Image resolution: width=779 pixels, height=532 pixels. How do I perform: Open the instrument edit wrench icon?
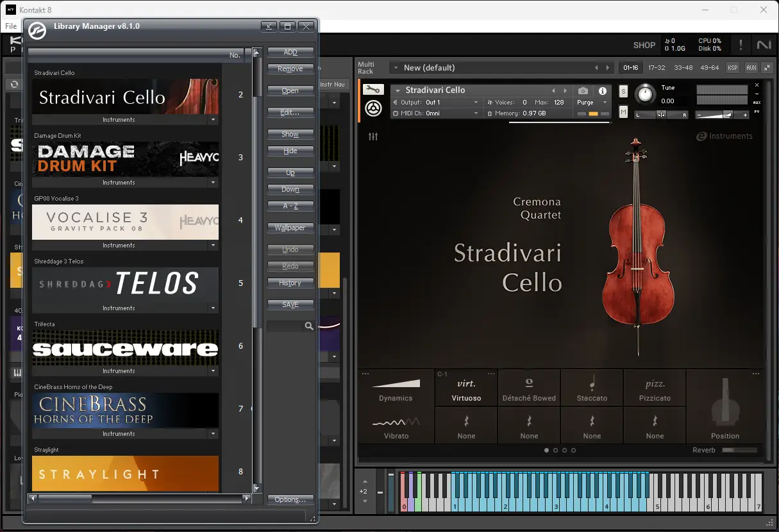[373, 90]
